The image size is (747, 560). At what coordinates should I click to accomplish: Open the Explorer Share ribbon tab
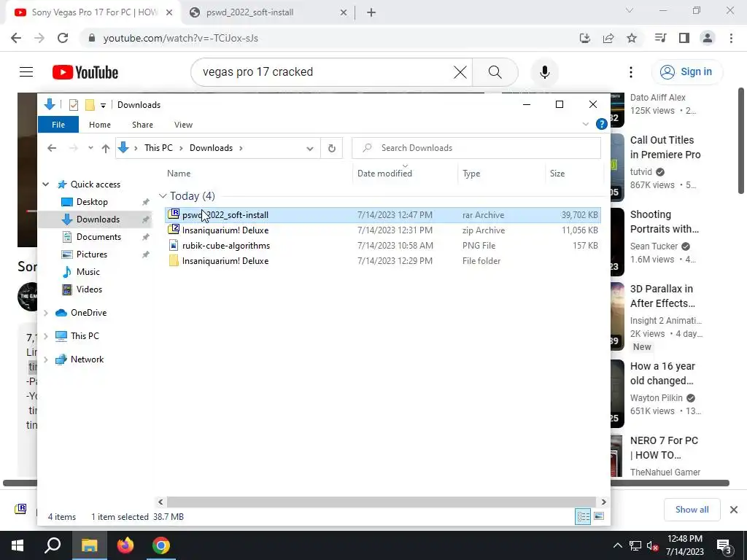pos(142,125)
